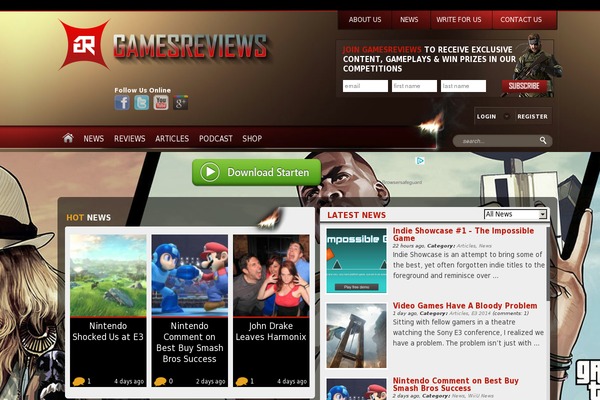600x400 pixels.
Task: Open Nintendo Shocked Us at E3 title
Action: point(108,331)
